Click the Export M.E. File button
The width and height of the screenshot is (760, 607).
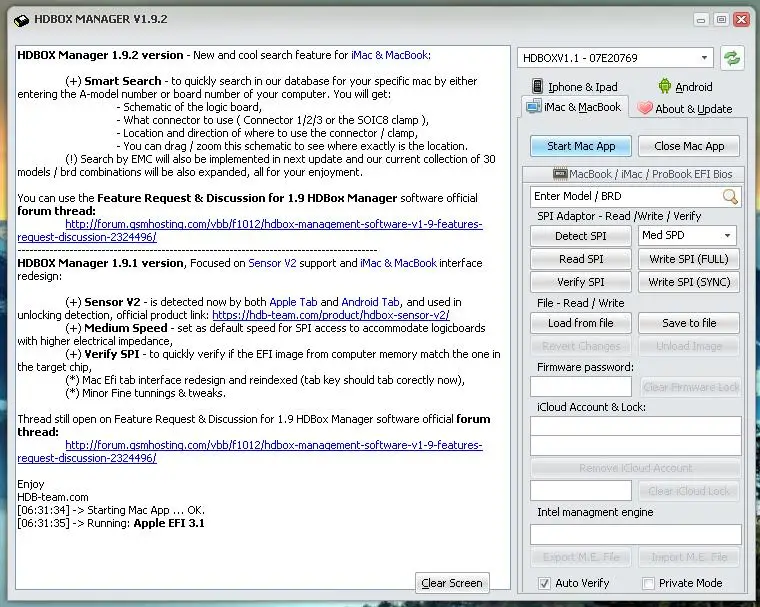tap(581, 557)
